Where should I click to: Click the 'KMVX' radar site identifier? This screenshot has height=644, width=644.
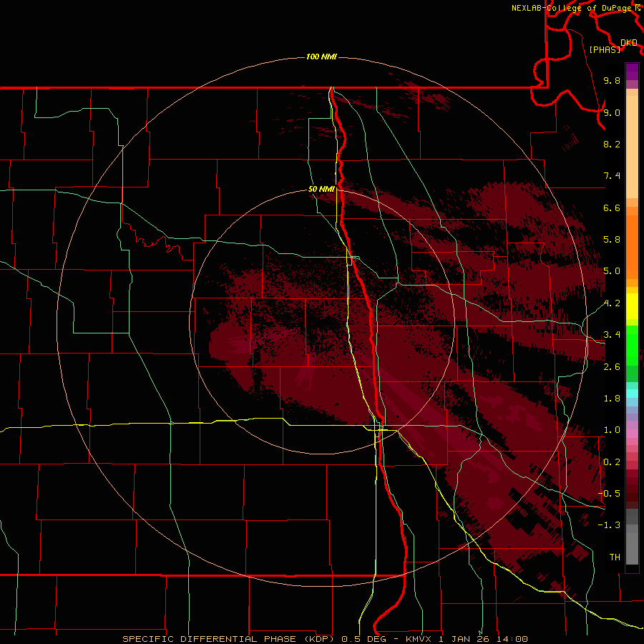click(419, 639)
